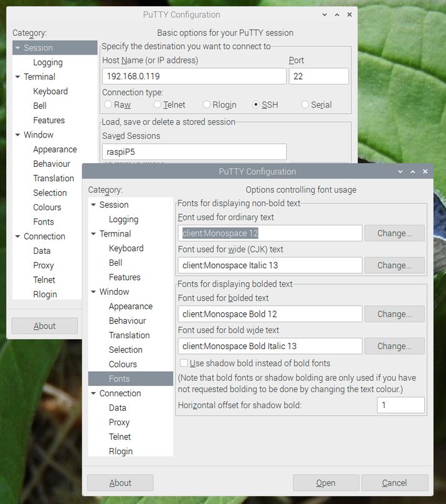
Task: Select Colours in front window tree
Action: pyautogui.click(x=123, y=364)
